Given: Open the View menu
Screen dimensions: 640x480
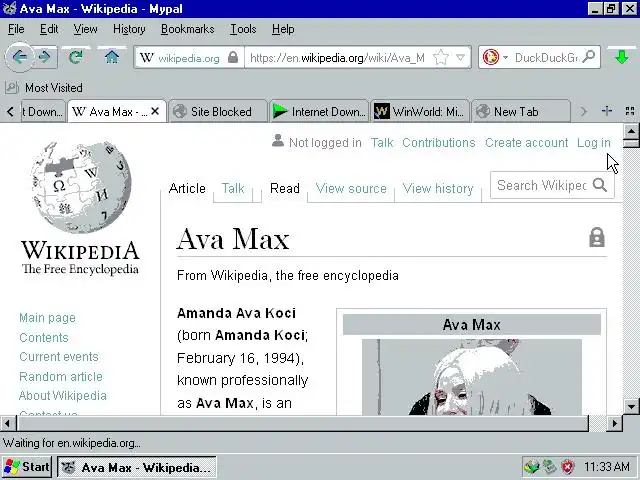Looking at the screenshot, I should click(x=85, y=29).
